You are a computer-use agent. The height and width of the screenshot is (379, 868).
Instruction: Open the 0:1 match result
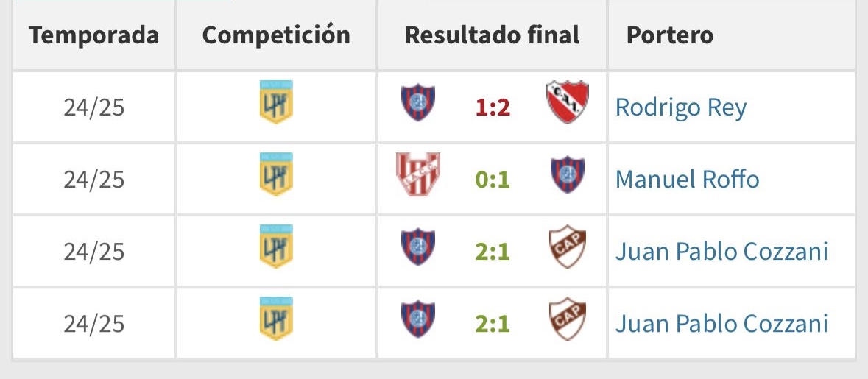[x=493, y=180]
